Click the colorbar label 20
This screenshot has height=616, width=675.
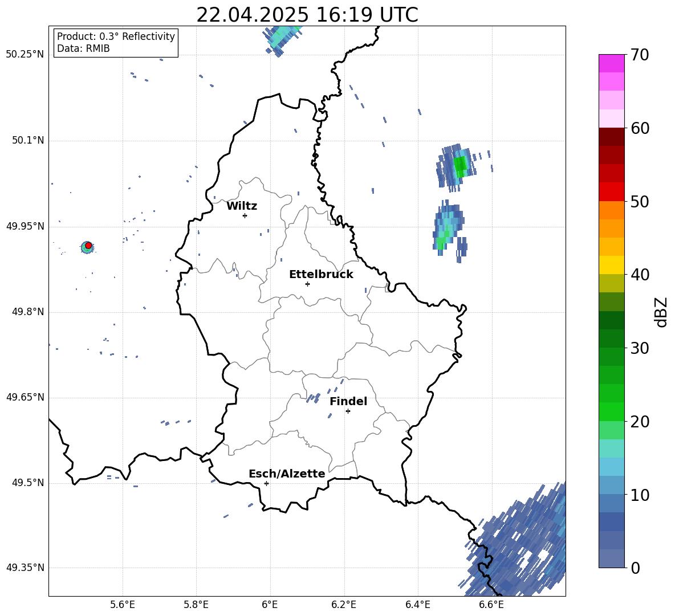[x=640, y=422]
